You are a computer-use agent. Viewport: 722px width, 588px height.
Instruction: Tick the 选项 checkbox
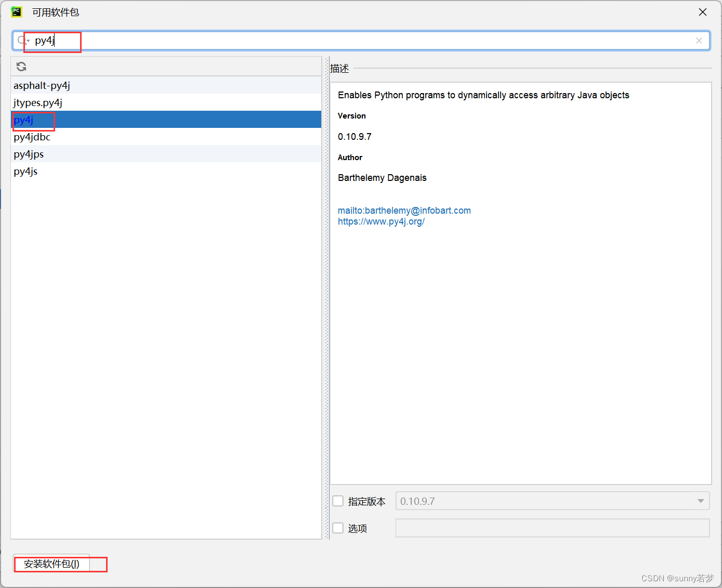point(338,528)
